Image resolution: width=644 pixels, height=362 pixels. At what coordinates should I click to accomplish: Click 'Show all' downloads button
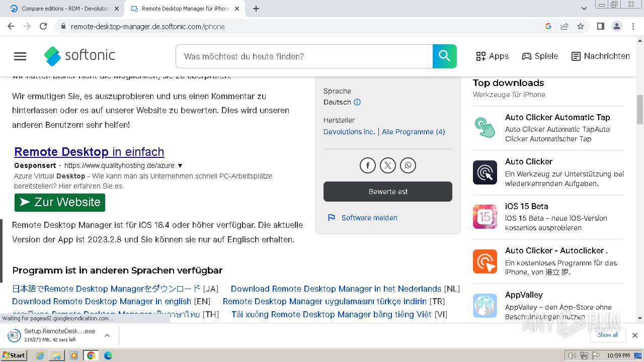click(607, 335)
